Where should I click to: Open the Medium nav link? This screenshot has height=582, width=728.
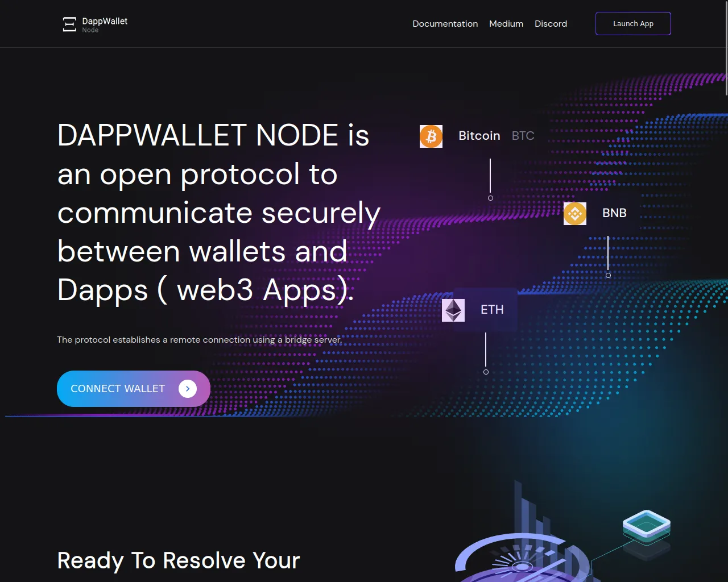(506, 24)
